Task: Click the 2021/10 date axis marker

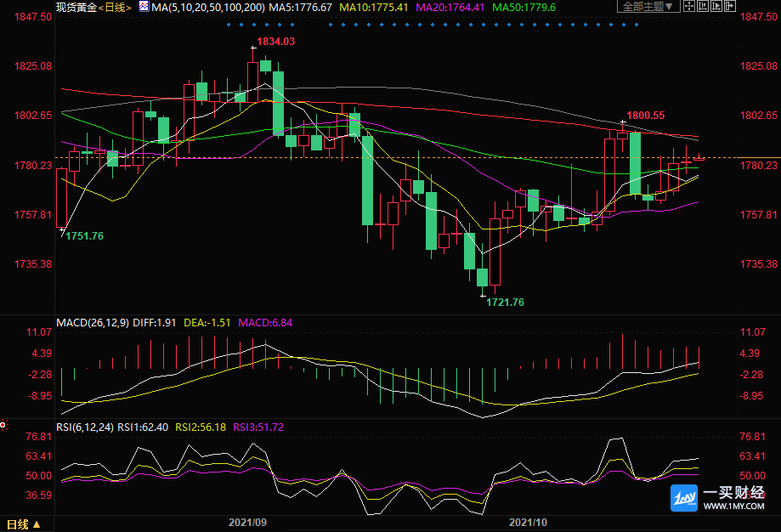Action: [528, 523]
